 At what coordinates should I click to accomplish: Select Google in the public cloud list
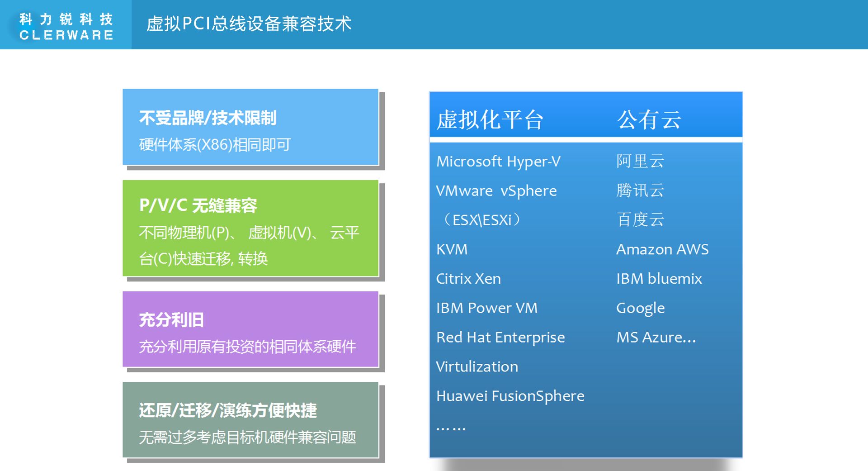640,308
